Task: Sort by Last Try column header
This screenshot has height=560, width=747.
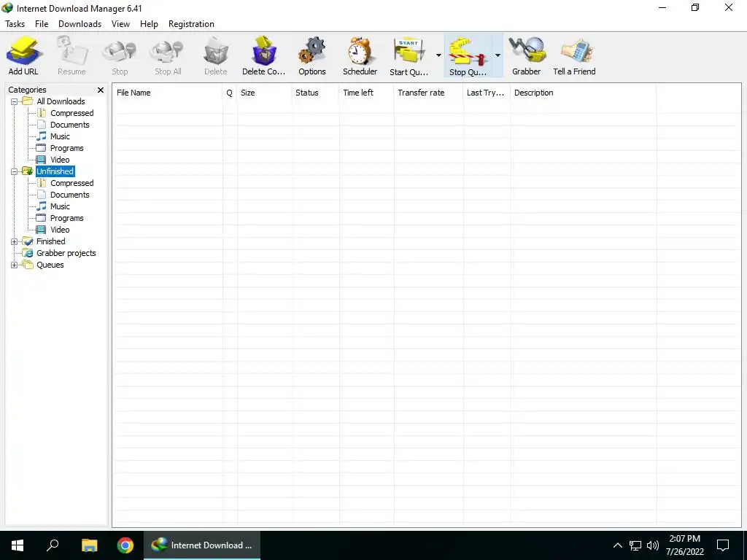Action: point(487,93)
